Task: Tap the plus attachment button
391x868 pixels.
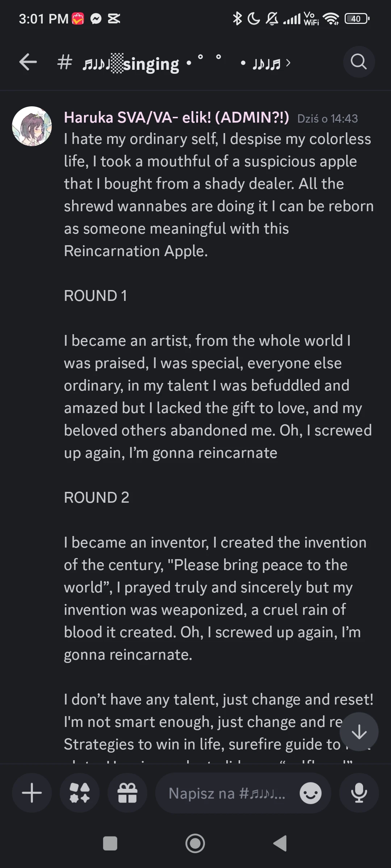Action: click(x=32, y=793)
